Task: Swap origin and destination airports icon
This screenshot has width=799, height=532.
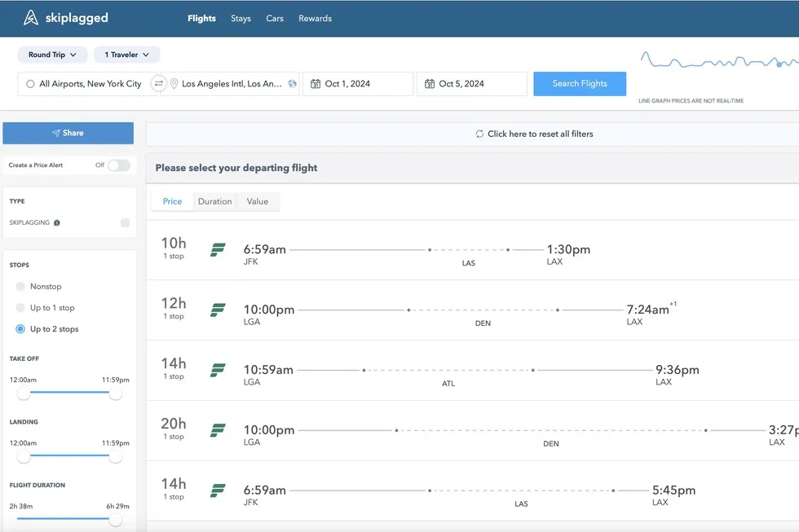Action: [x=159, y=83]
